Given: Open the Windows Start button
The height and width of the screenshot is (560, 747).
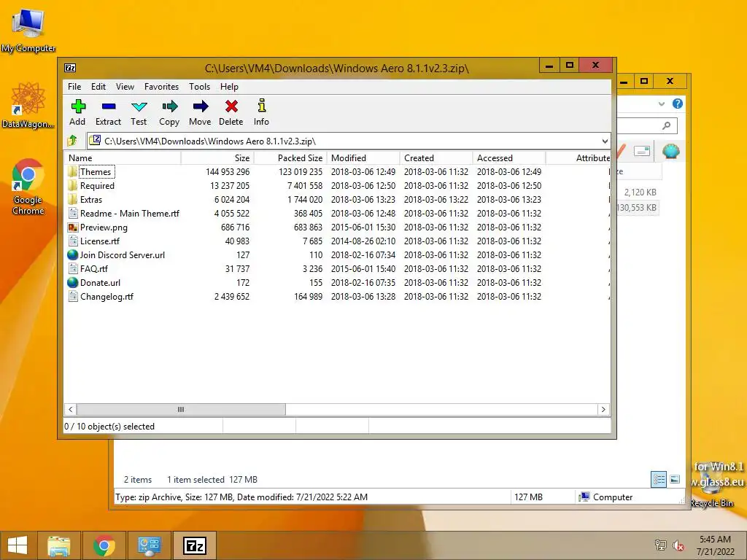Looking at the screenshot, I should pyautogui.click(x=18, y=545).
